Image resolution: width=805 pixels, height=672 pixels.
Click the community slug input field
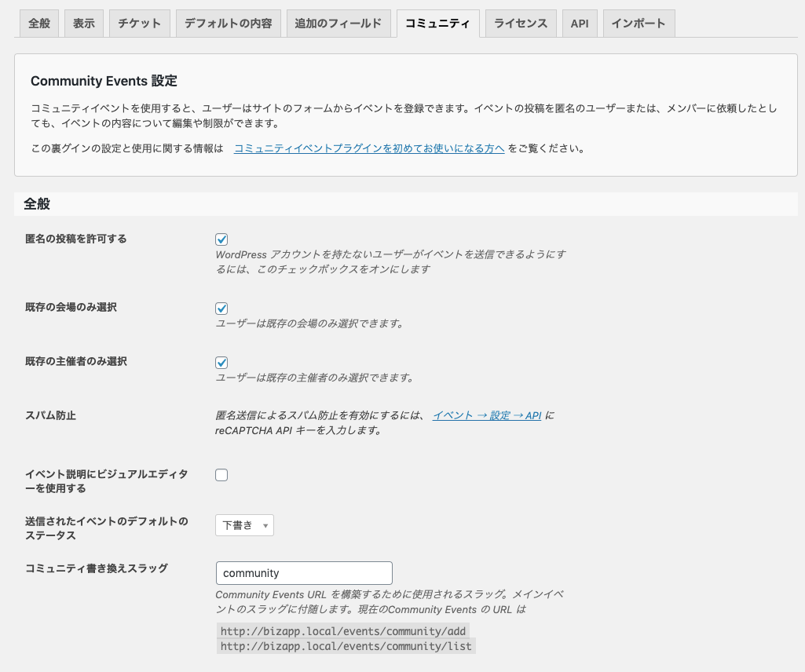(x=304, y=573)
